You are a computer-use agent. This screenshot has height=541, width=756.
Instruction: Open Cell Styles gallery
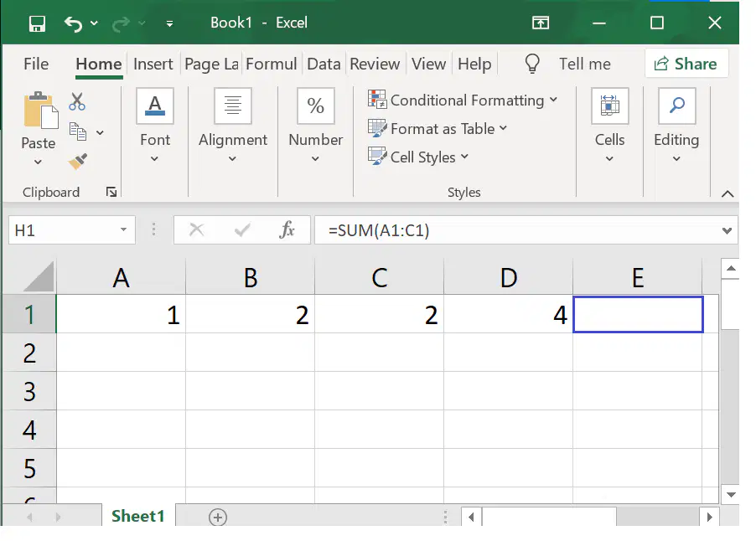click(418, 157)
